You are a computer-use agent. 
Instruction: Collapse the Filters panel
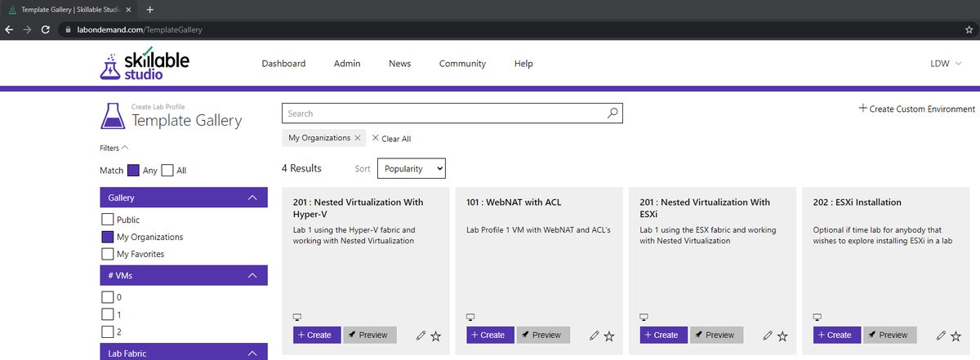114,148
